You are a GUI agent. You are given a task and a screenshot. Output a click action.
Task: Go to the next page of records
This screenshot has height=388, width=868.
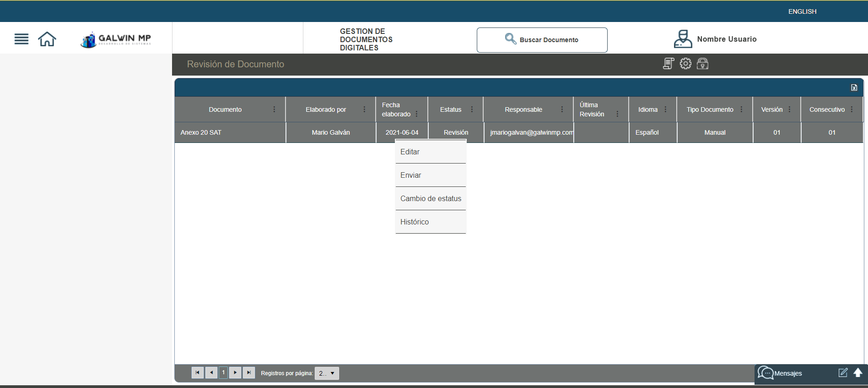235,373
